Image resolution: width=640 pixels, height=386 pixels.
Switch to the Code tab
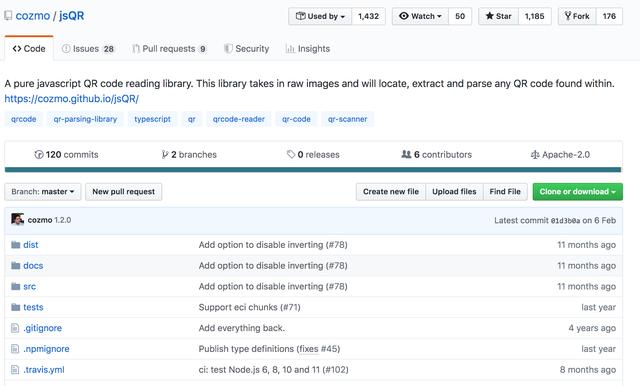tap(29, 49)
